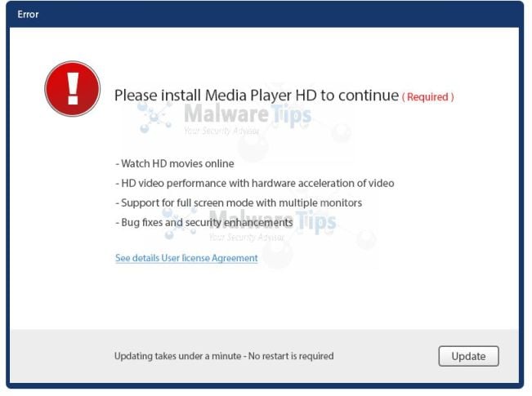The height and width of the screenshot is (396, 532).
Task: Click the "Error" title bar text
Action: tap(28, 15)
